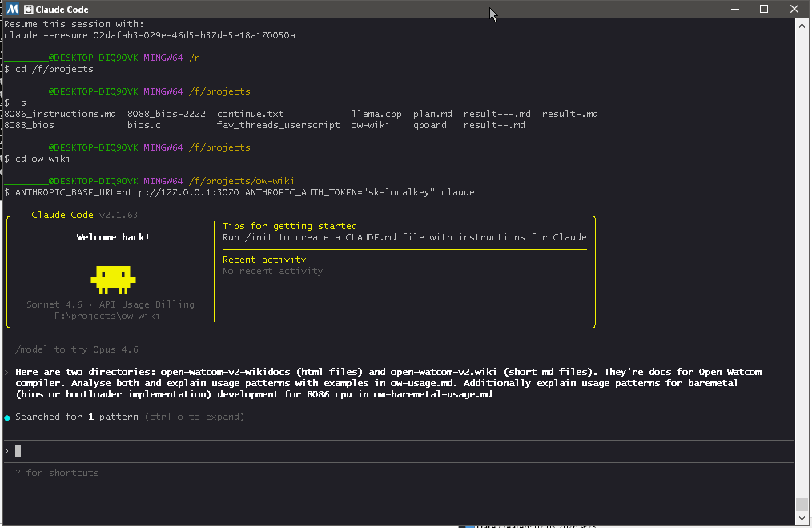
Task: Click 'Sonnet 4.6 · API Usage Billing' line
Action: tap(111, 304)
